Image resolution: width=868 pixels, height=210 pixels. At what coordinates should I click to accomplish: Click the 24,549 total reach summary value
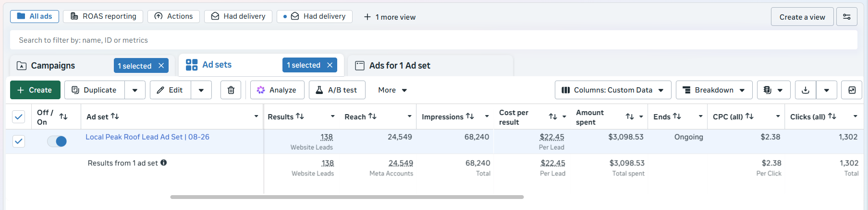click(x=401, y=163)
